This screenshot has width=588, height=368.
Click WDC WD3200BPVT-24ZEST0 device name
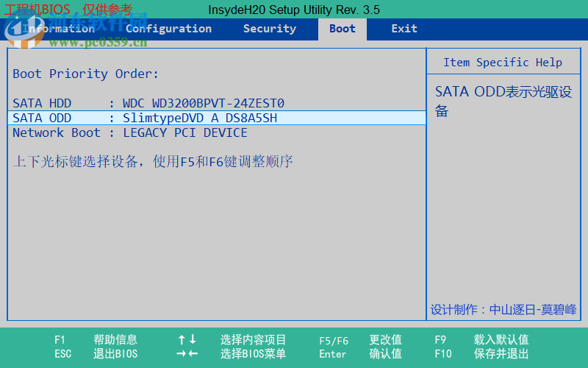tap(204, 103)
